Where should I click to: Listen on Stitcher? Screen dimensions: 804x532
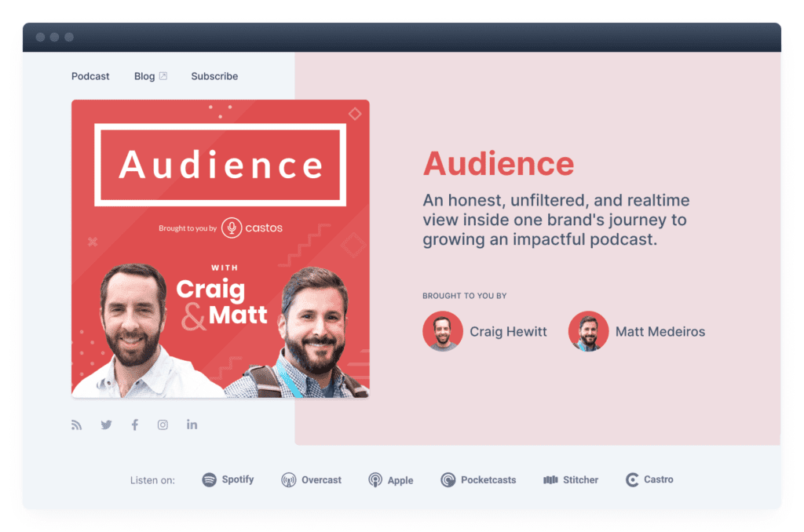pos(571,479)
